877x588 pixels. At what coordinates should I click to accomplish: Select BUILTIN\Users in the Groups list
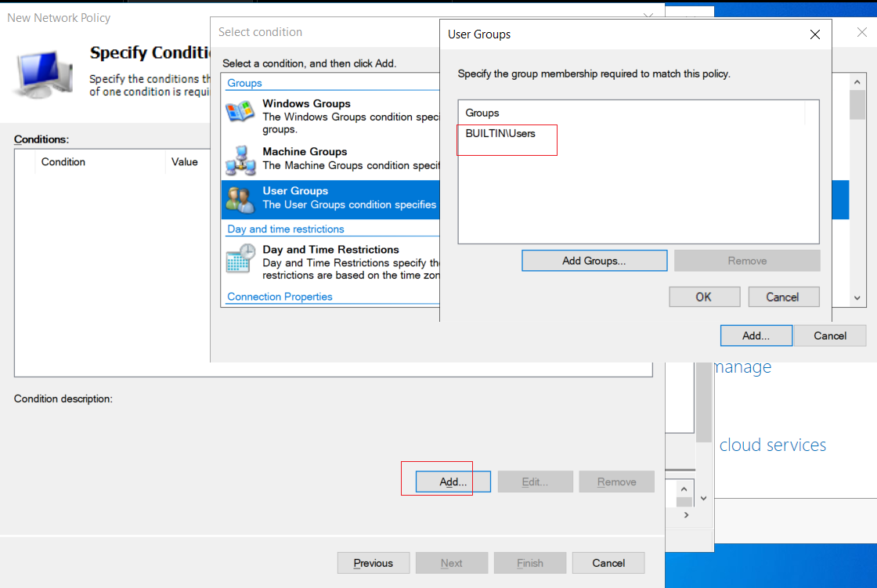coord(500,134)
